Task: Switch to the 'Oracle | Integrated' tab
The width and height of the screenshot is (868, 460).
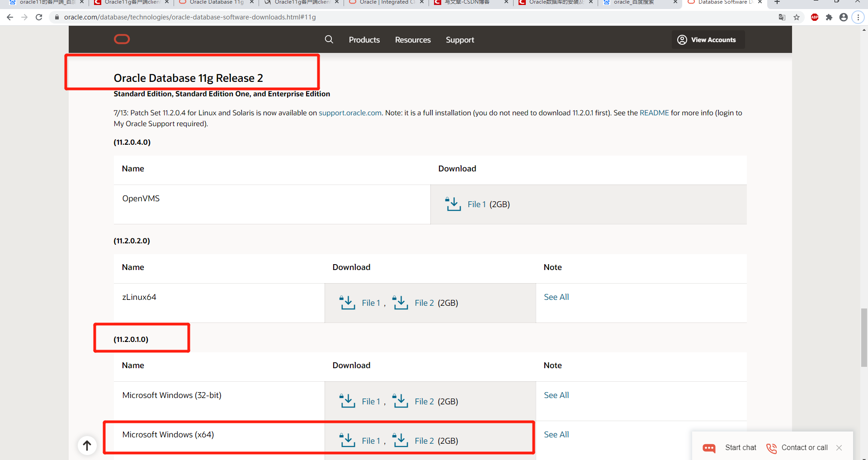Action: point(387,2)
